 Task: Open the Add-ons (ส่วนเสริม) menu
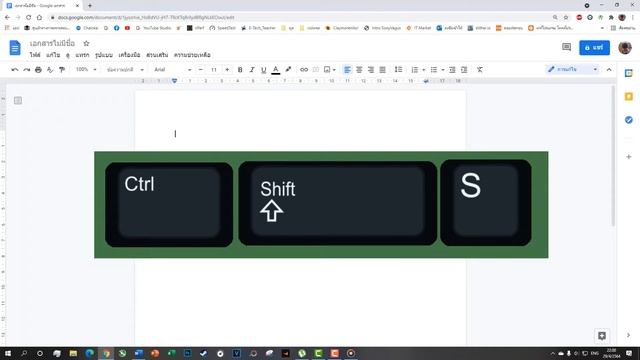(157, 55)
